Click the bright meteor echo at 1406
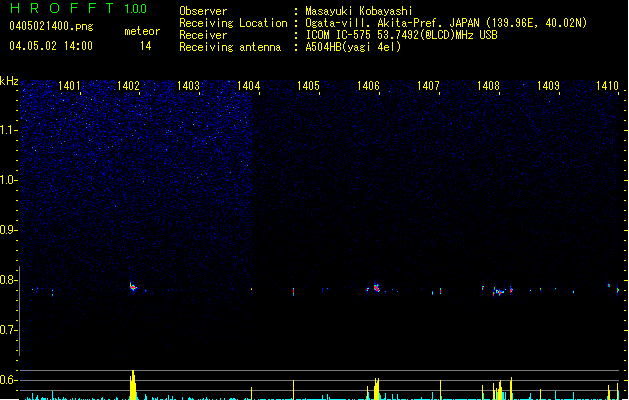629x400 pixels. pyautogui.click(x=376, y=288)
